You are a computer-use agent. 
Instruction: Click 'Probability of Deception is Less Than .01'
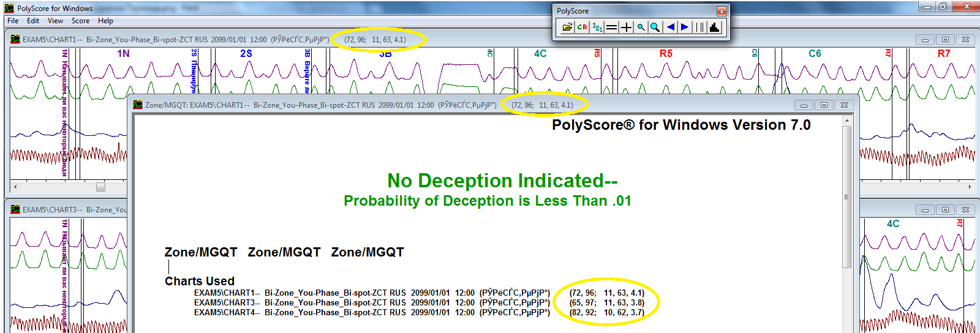point(488,201)
